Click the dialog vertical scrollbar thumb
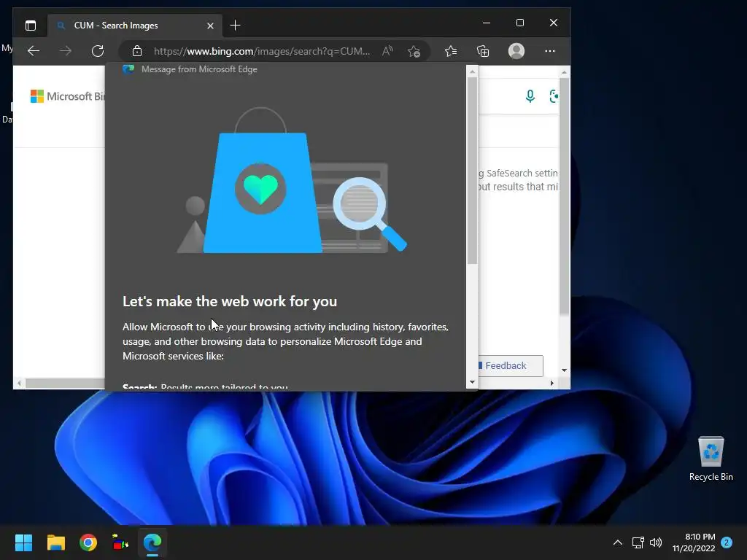Viewport: 747px width, 560px height. tap(472, 171)
